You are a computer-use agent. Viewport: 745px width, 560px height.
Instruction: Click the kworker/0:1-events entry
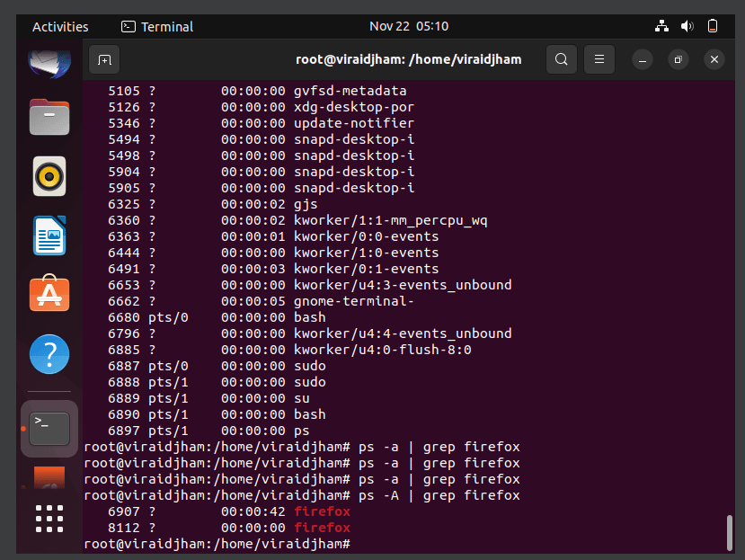point(367,269)
